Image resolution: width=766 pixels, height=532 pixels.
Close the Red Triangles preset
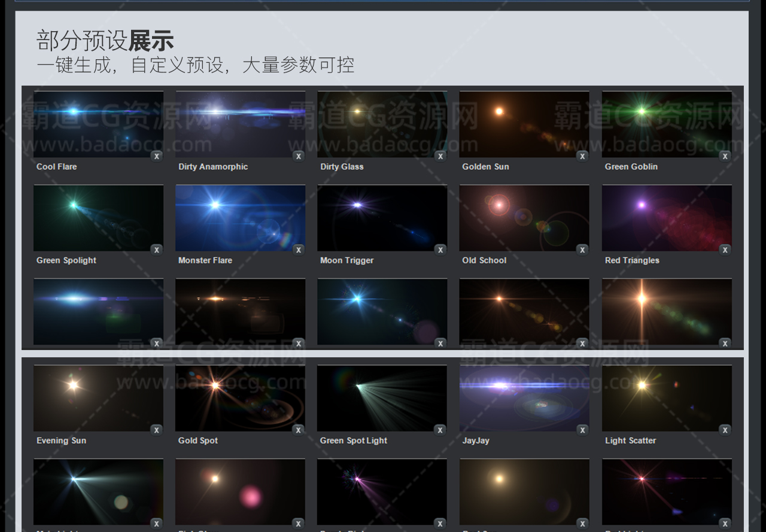(x=725, y=250)
